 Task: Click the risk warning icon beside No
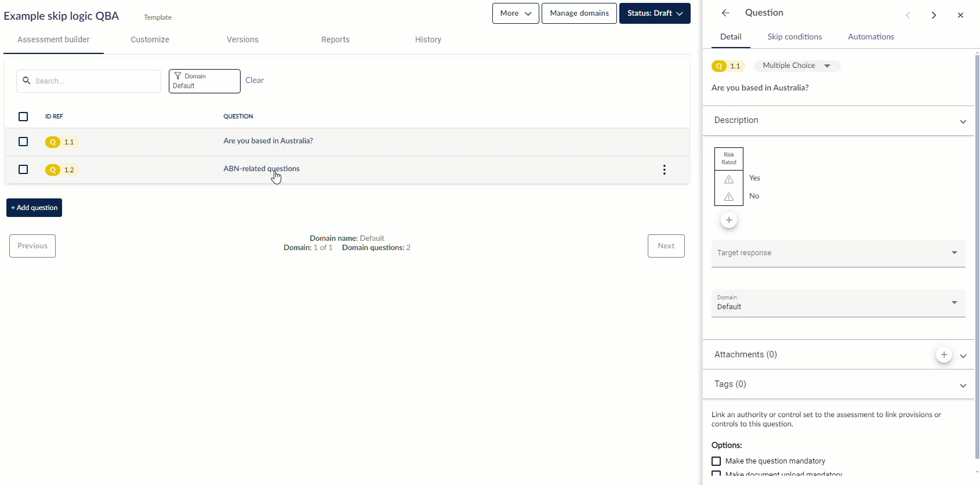tap(729, 197)
